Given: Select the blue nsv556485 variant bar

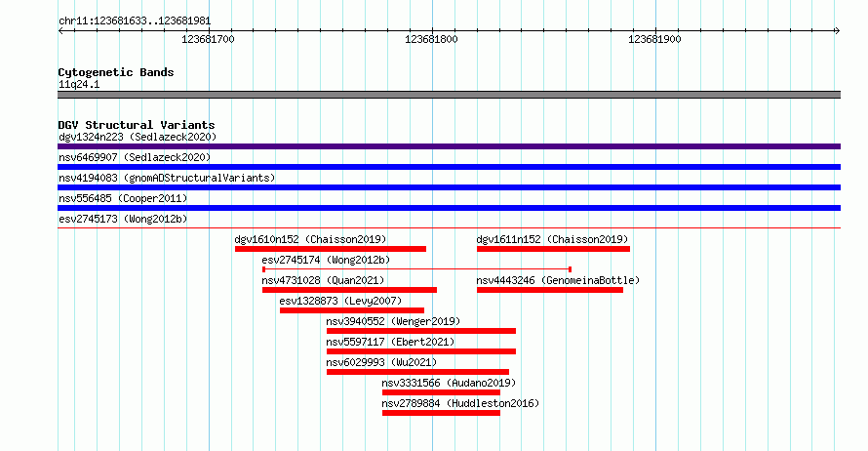Looking at the screenshot, I should (449, 208).
